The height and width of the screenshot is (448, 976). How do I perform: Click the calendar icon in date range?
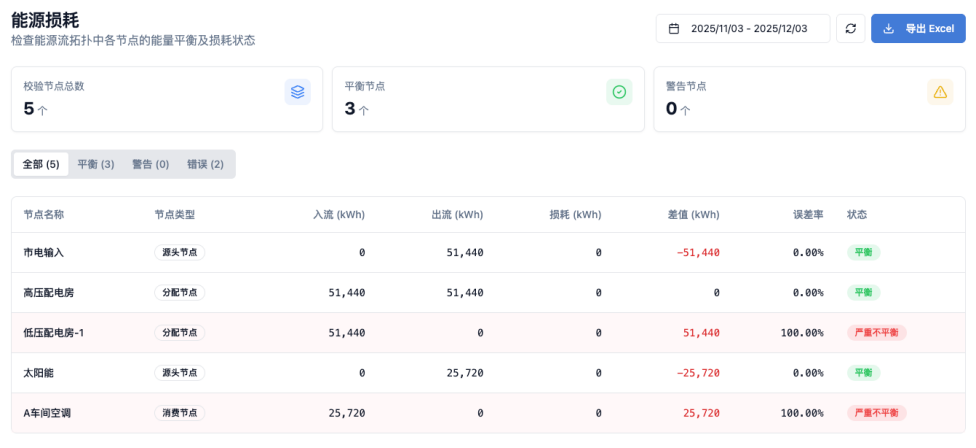pos(673,29)
